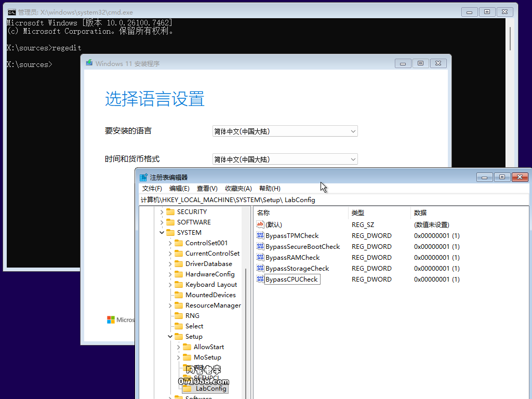This screenshot has height=399, width=532.
Task: Open the 文件(F) menu
Action: point(152,189)
